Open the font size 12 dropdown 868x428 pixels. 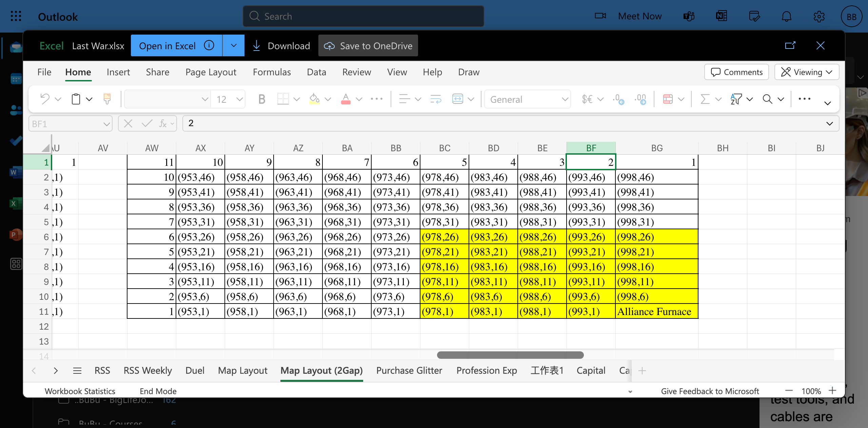(x=240, y=99)
